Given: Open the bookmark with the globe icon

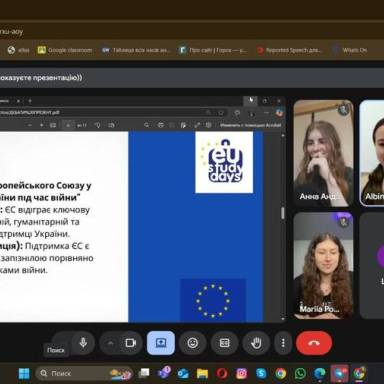Looking at the screenshot, I should pos(18,50).
